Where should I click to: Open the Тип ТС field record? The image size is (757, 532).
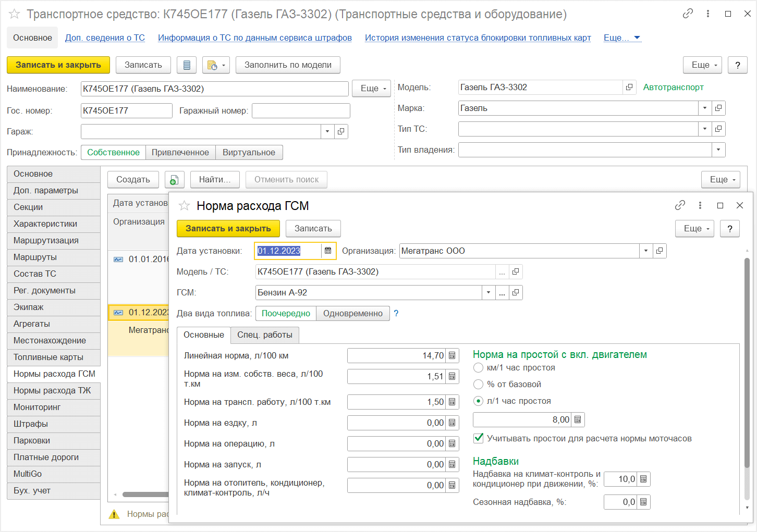click(718, 129)
